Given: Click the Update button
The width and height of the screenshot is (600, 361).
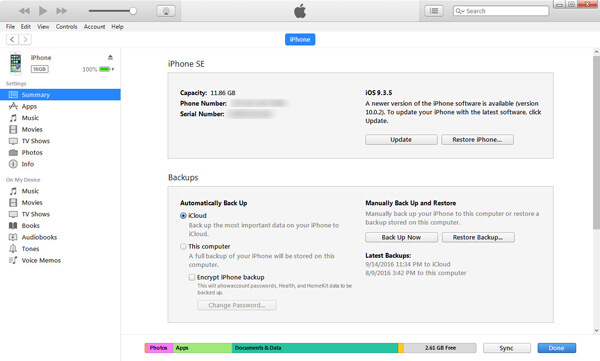Looking at the screenshot, I should [x=401, y=140].
